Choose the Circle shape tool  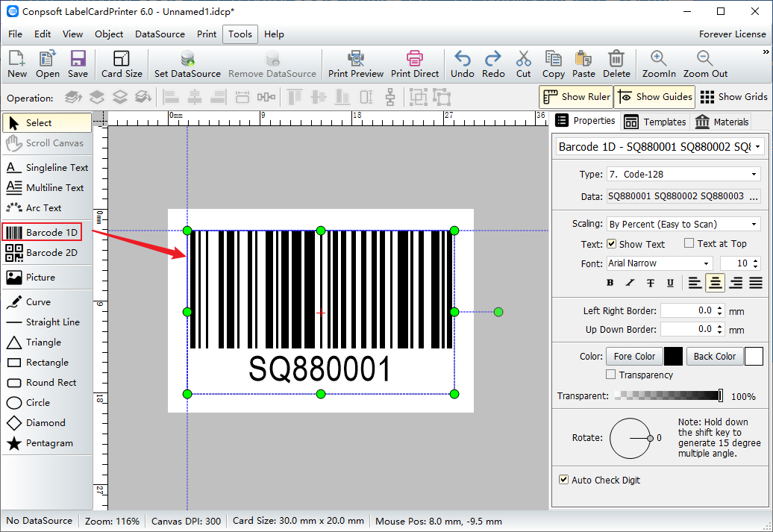47,403
